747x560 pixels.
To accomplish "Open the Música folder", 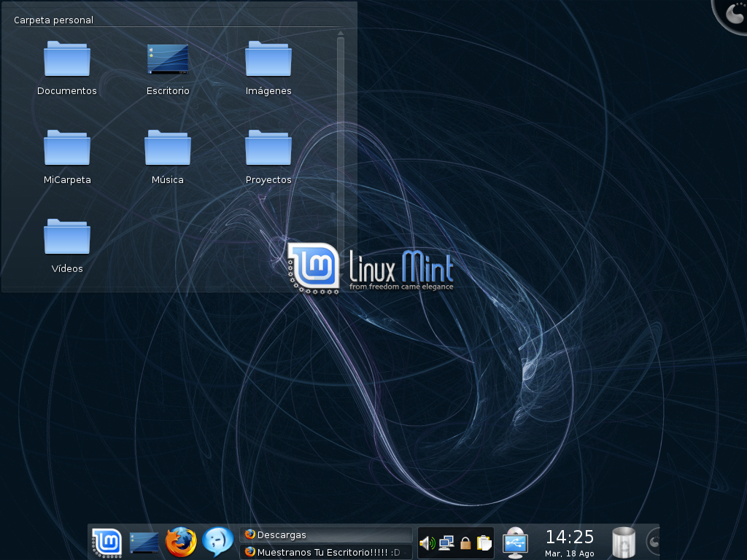I will click(x=168, y=157).
